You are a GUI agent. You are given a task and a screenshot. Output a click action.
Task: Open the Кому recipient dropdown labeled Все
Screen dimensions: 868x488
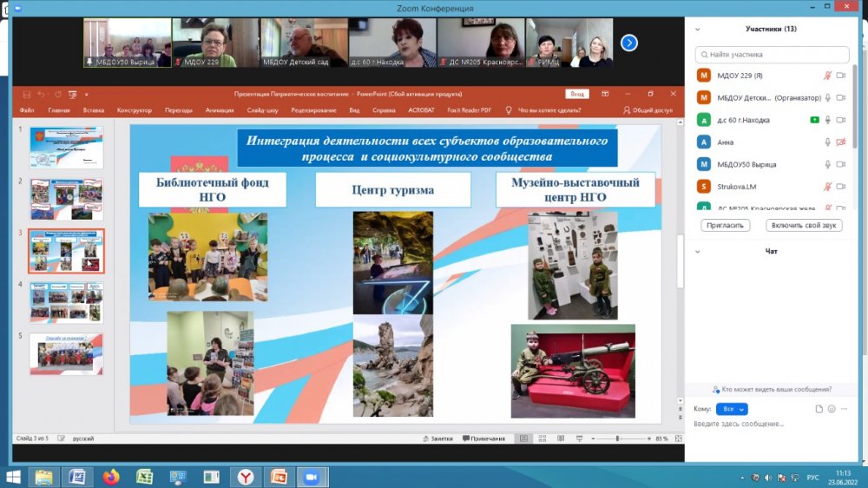point(731,409)
